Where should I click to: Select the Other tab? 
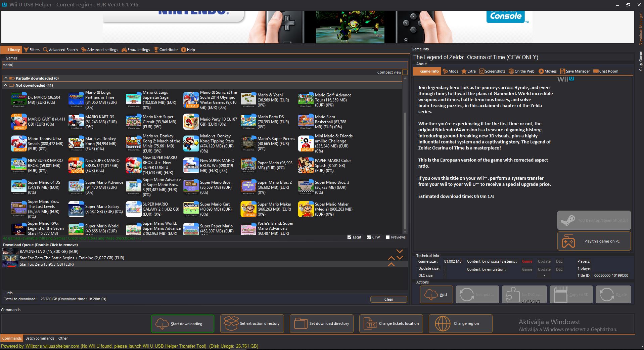click(63, 338)
